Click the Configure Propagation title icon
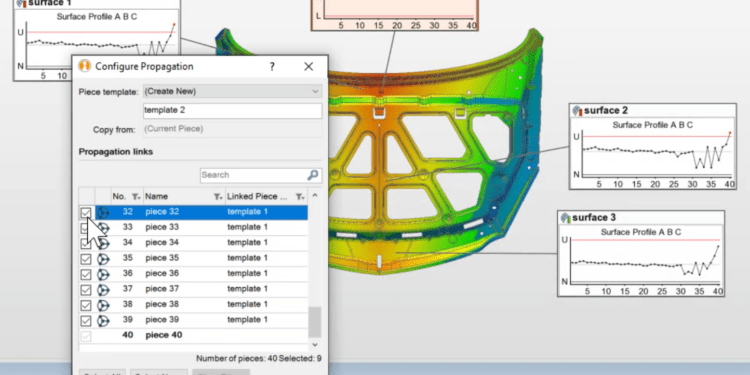 coord(85,66)
